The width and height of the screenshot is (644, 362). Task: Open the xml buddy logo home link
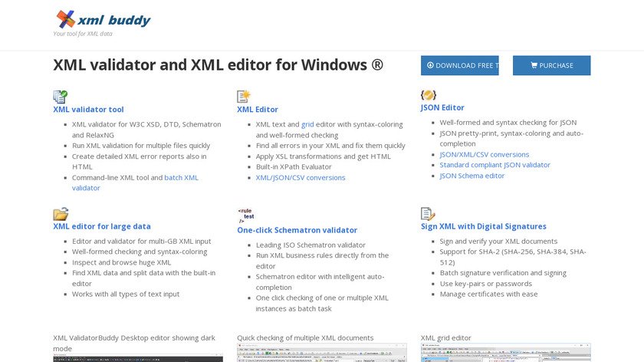point(103,19)
